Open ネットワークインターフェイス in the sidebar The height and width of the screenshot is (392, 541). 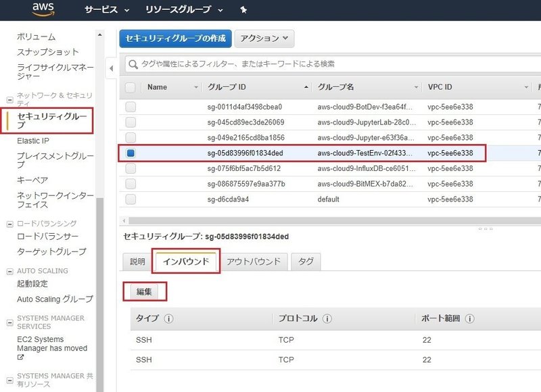[55, 200]
